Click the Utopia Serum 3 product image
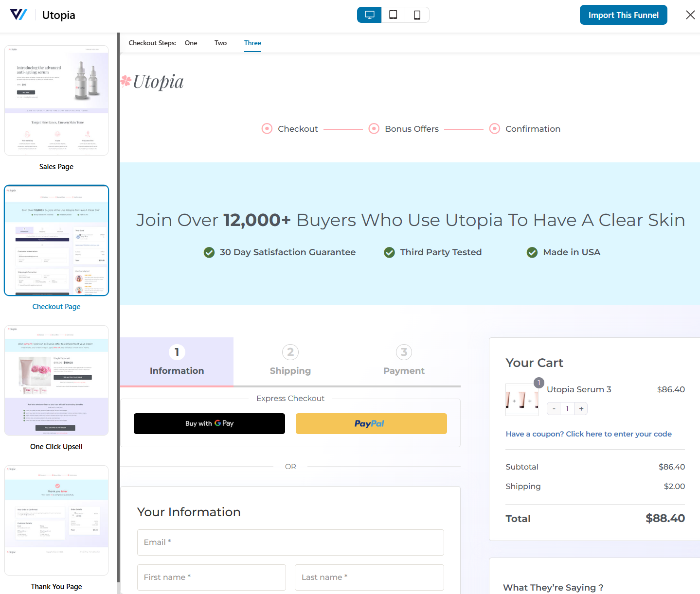The width and height of the screenshot is (700, 594). 522,400
